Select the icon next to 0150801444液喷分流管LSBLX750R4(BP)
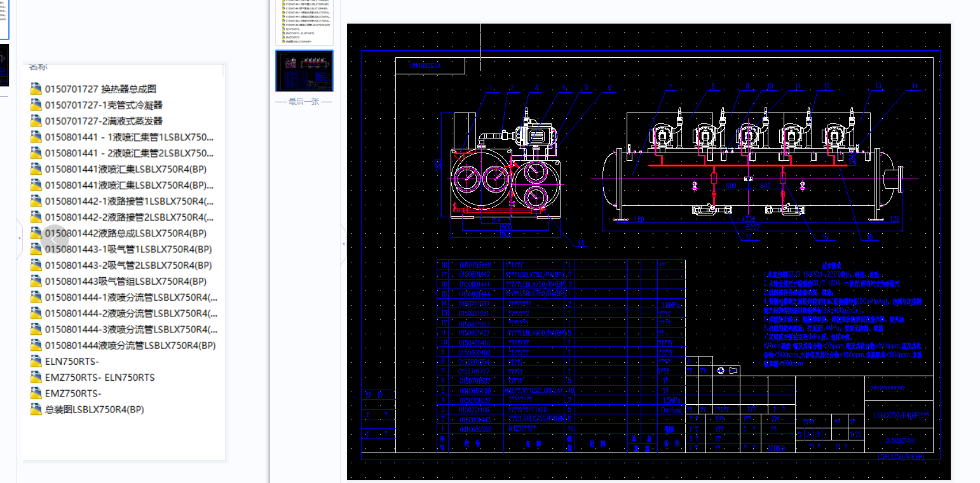 click(36, 346)
